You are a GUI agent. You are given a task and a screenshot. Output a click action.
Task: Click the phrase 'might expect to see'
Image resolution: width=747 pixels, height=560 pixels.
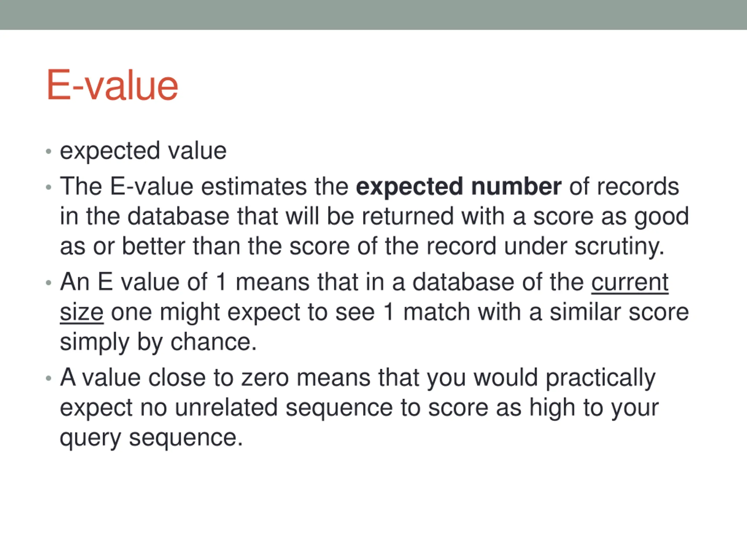[x=267, y=313]
